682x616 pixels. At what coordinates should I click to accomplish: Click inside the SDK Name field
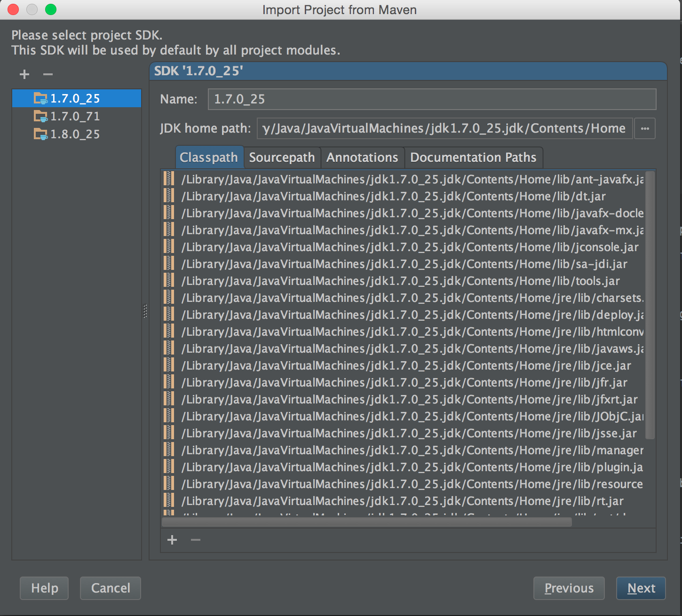[432, 99]
